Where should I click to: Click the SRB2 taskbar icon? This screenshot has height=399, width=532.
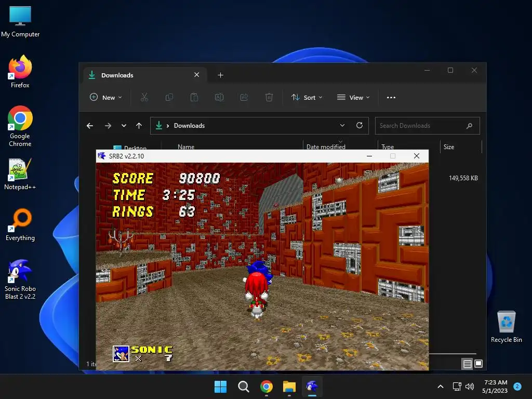click(312, 387)
